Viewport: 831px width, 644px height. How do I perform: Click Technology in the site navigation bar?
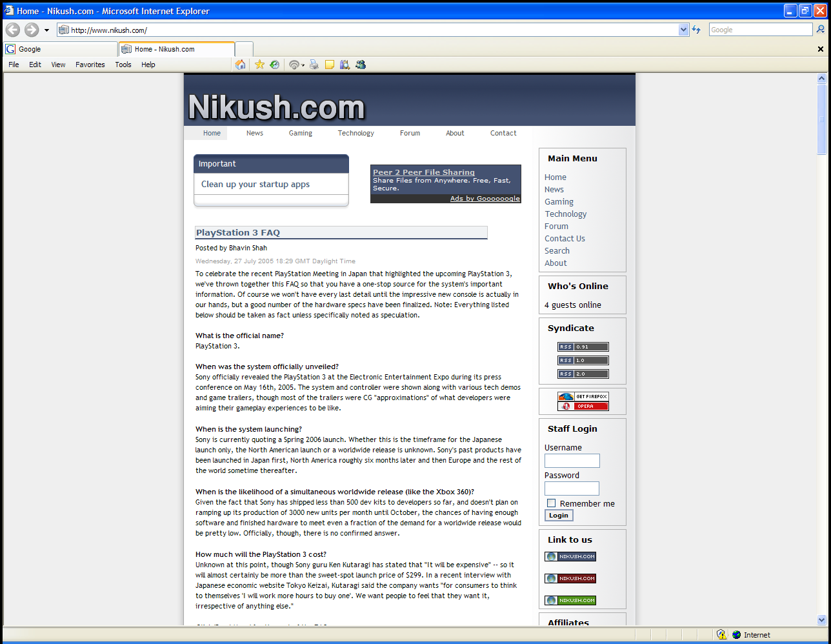356,133
